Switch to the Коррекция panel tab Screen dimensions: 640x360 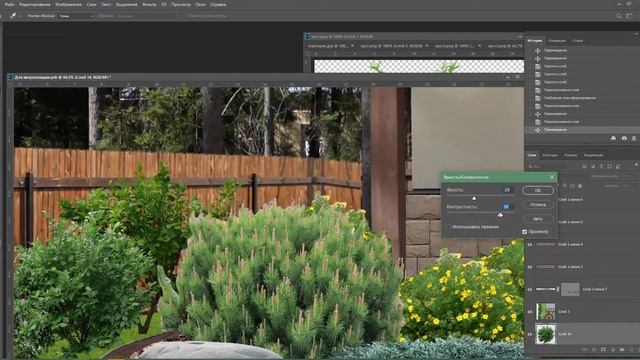tap(593, 155)
